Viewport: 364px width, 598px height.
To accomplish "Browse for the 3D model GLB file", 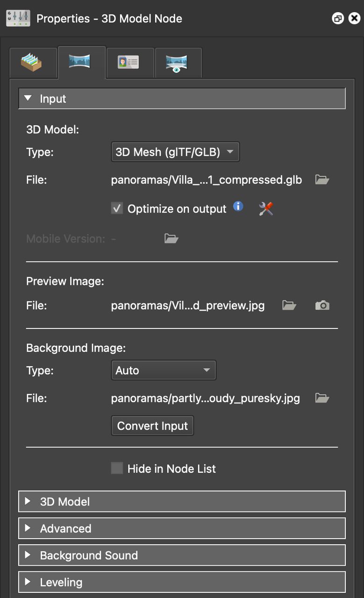I will [322, 180].
